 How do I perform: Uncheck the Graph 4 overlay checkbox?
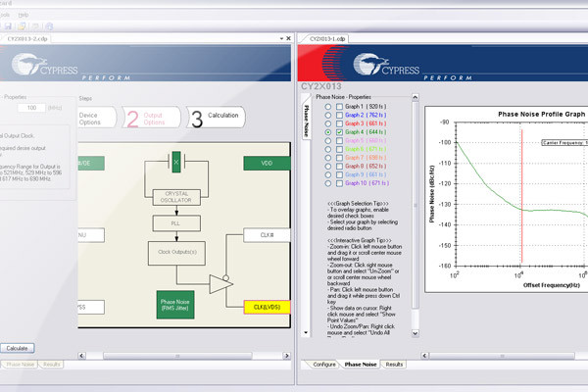[x=339, y=132]
